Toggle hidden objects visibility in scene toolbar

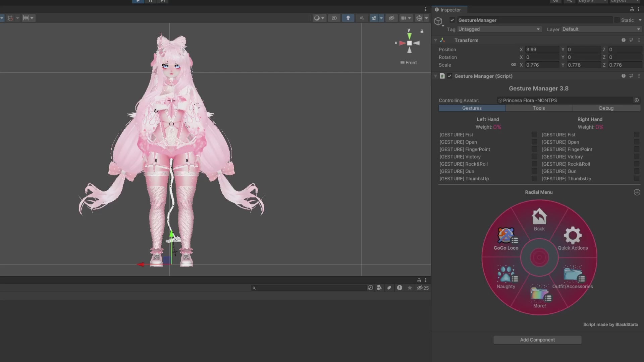click(391, 18)
